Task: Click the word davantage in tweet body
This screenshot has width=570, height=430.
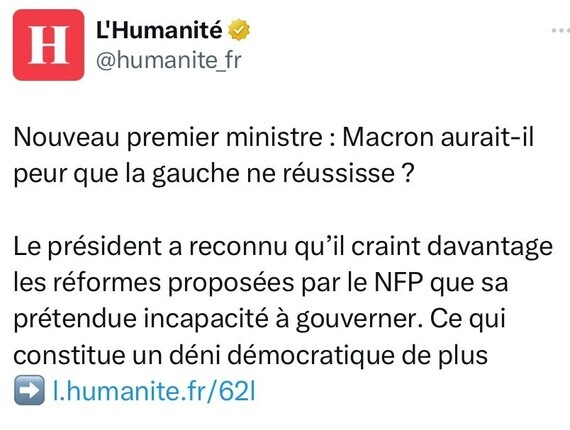Action: coord(490,247)
